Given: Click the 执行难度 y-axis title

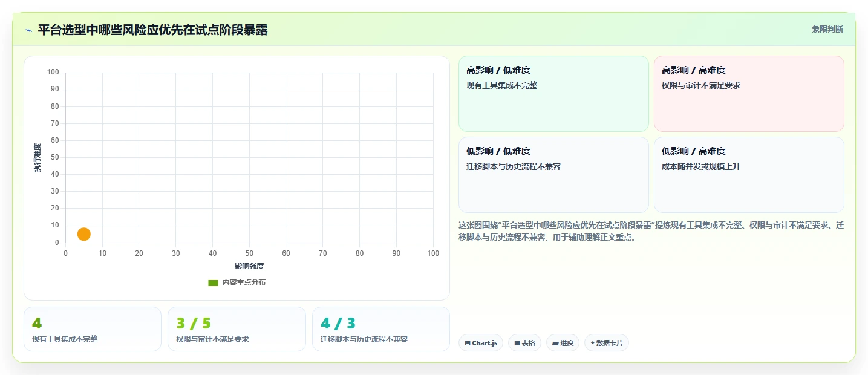Looking at the screenshot, I should pos(38,158).
